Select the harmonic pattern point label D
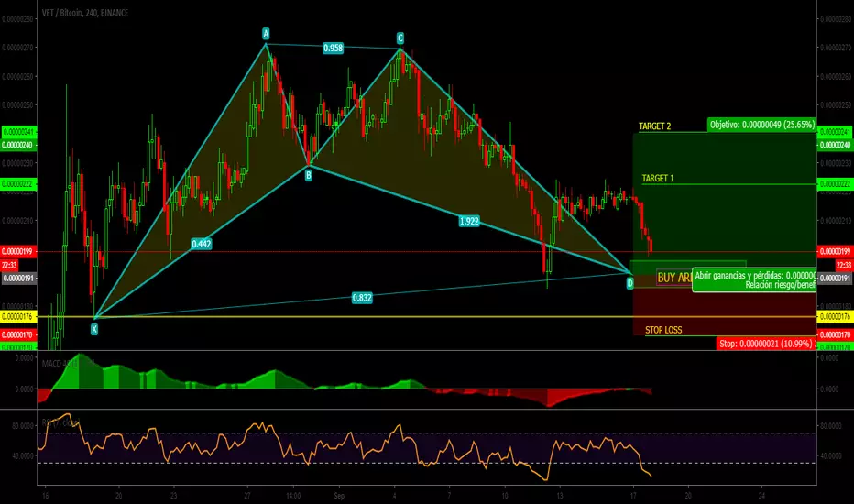Viewport: 854px width, 504px height. click(x=630, y=283)
